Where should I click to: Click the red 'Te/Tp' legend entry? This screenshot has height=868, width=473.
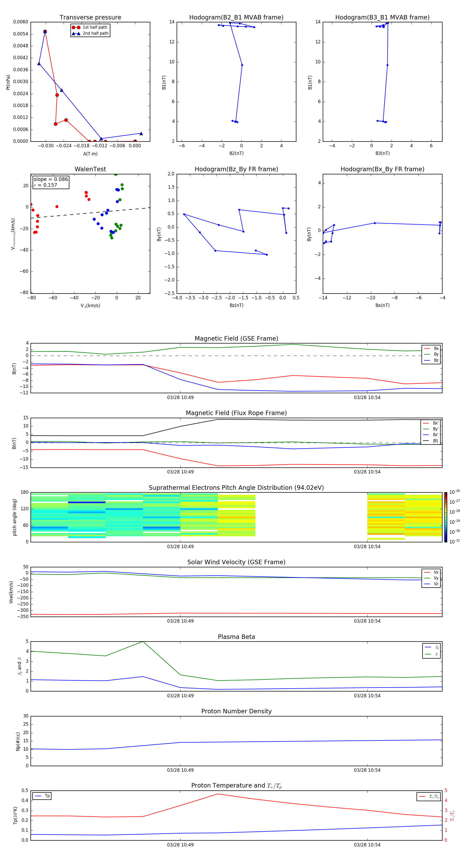[429, 796]
